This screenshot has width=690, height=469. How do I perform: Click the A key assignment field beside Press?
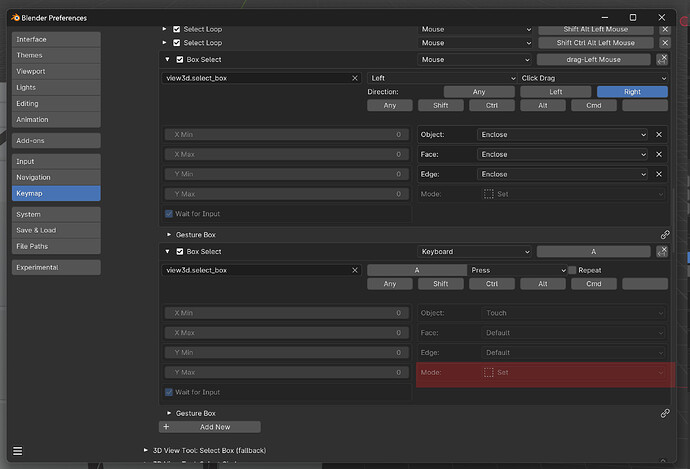417,270
